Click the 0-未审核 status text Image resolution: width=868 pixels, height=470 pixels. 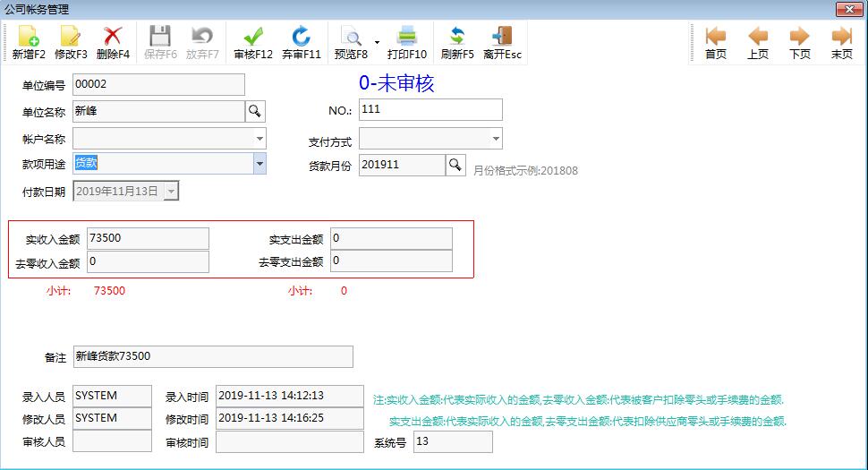click(396, 83)
